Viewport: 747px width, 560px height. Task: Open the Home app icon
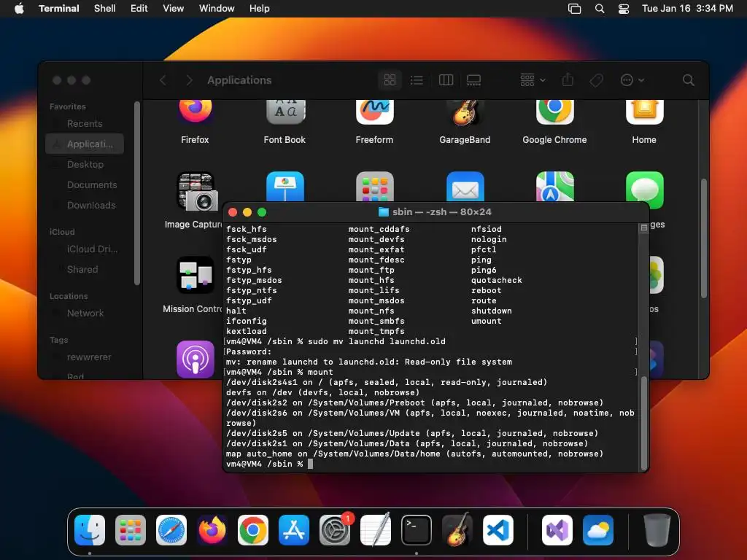644,112
